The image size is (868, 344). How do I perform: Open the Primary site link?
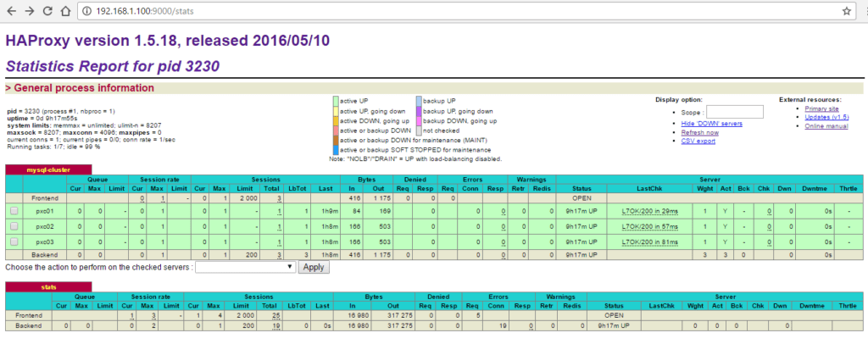[821, 108]
